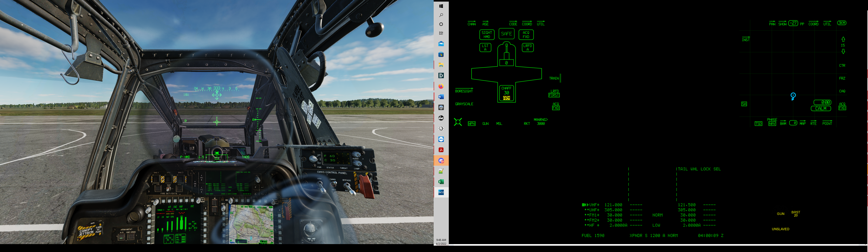Launch Firefox from the taskbar
Viewport: 868px width, 252px height.
pos(441,86)
